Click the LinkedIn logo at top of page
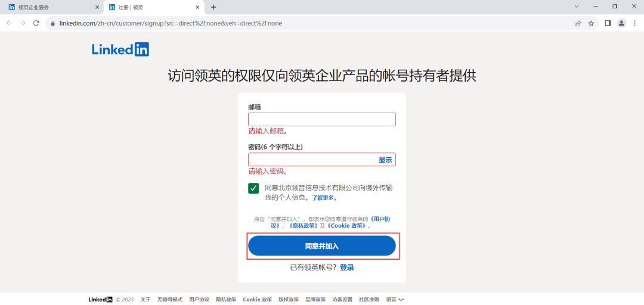Viewport: 644px width, 305px height. [x=120, y=49]
